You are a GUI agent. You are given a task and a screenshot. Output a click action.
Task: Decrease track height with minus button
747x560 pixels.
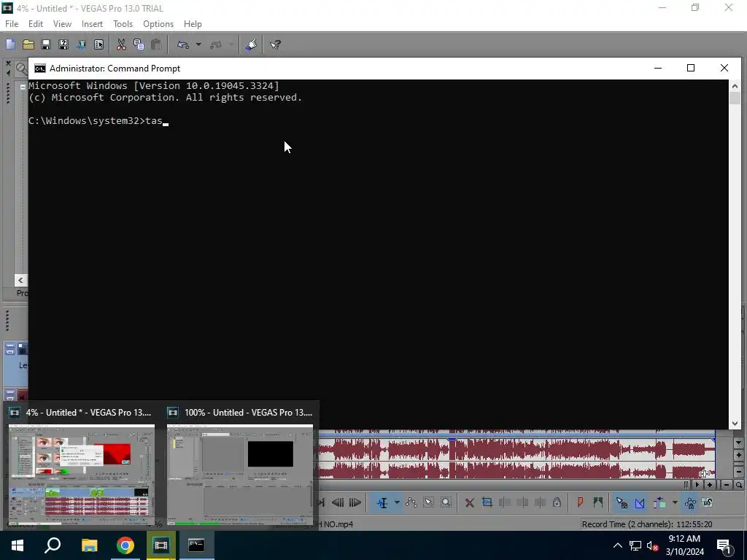[739, 472]
